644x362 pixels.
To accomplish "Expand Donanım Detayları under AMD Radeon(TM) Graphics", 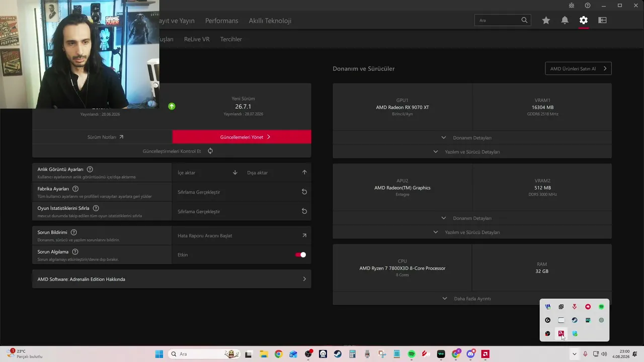I will coord(472,218).
